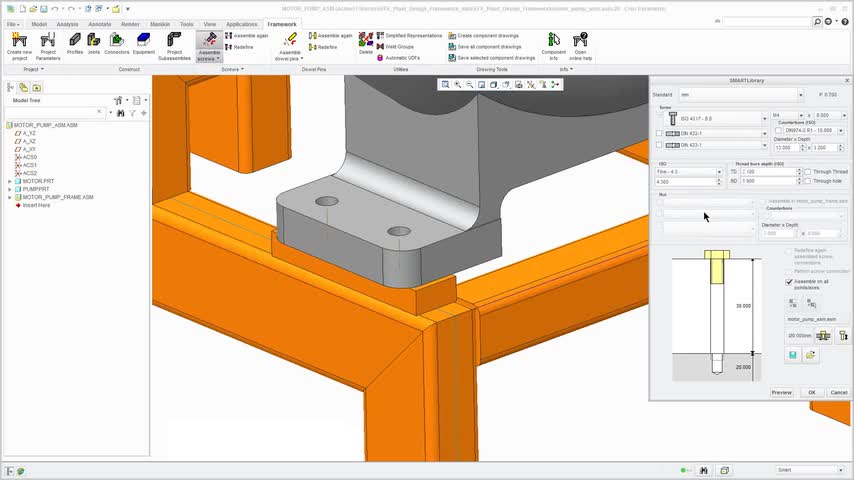Click screw length adjust icon in SMARTLibrary
Image resolution: width=854 pixels, height=480 pixels.
(x=843, y=336)
